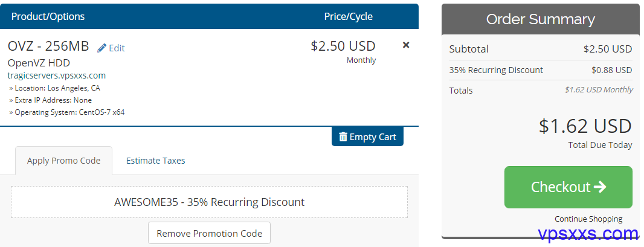Follow the Continue Shopping link
The height and width of the screenshot is (247, 644).
[588, 219]
